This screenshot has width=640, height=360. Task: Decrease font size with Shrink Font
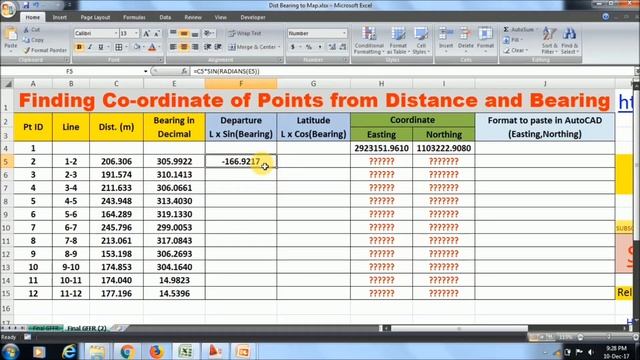157,33
